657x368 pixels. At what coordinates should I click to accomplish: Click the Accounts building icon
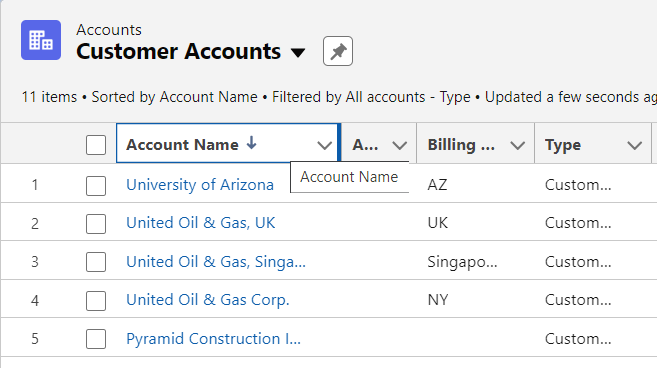(41, 40)
